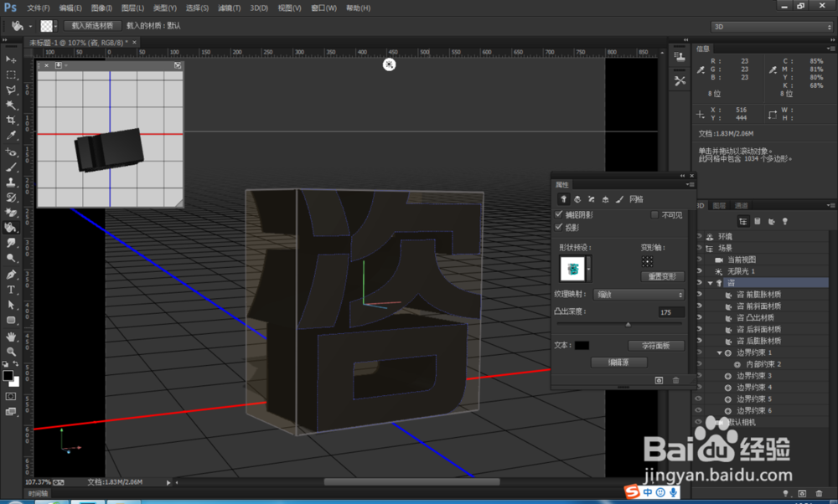Viewport: 838px width, 504px height.
Task: Click the black 文本 color swatch
Action: pos(582,345)
